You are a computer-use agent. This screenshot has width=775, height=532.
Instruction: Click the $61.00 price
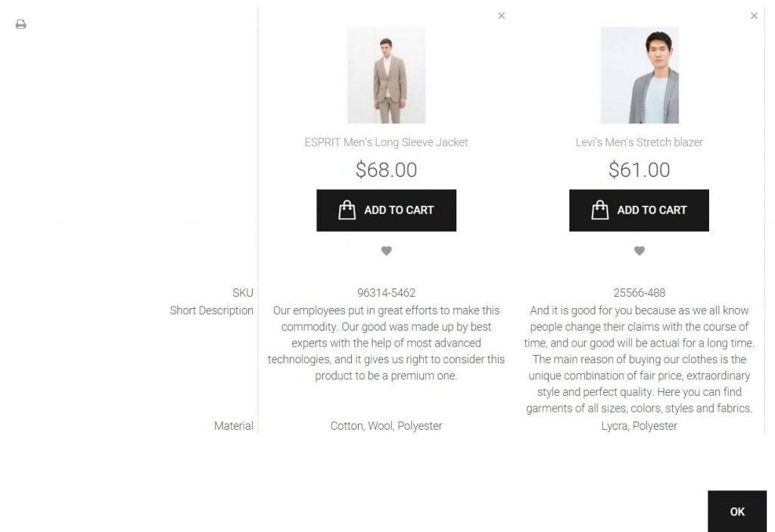pos(639,170)
